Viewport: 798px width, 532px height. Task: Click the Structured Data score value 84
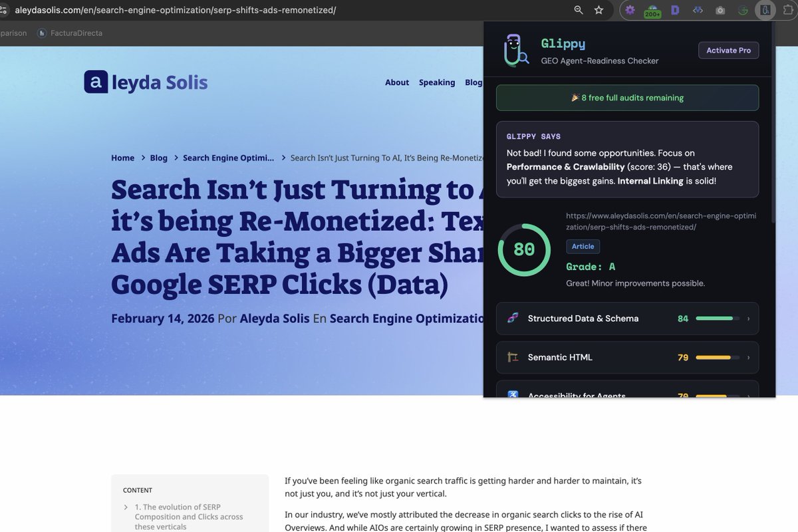(683, 319)
